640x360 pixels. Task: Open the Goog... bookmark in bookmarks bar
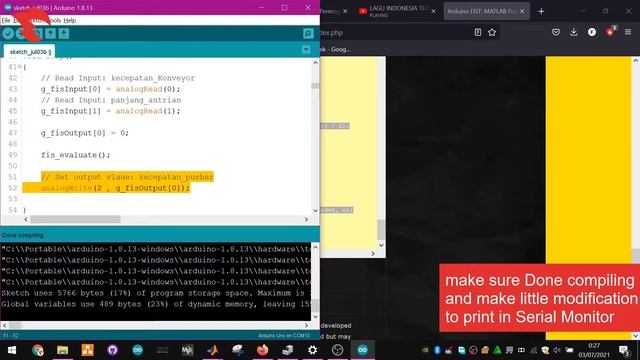click(335, 49)
